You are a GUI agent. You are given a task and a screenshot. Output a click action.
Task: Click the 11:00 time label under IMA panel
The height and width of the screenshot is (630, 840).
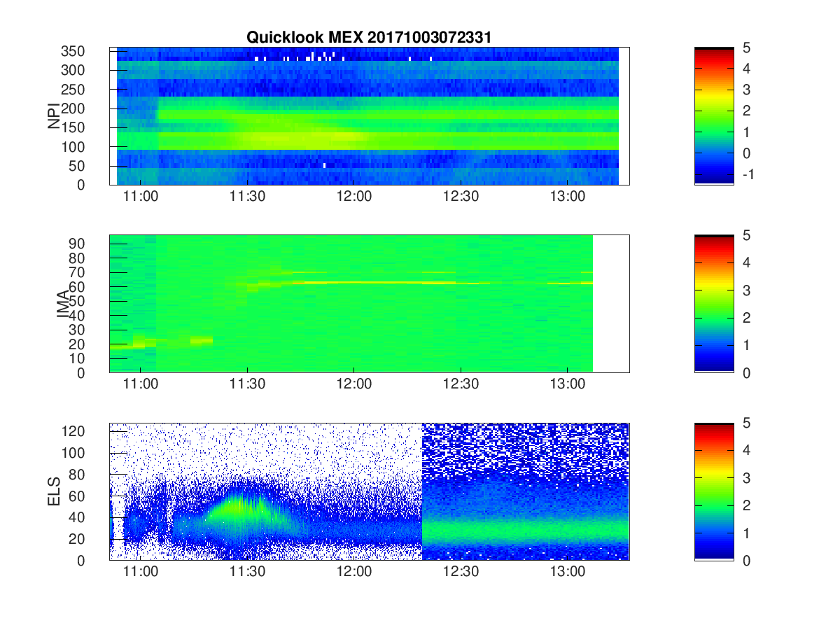point(140,384)
